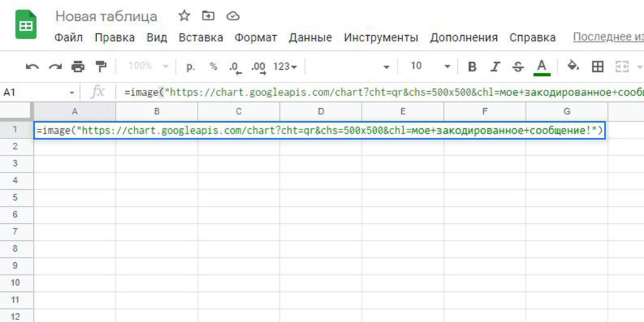The height and width of the screenshot is (322, 644).
Task: Click the Print icon
Action: point(78,67)
